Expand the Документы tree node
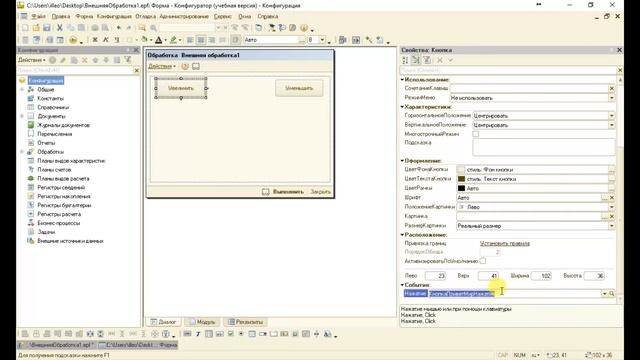 (x=22, y=116)
